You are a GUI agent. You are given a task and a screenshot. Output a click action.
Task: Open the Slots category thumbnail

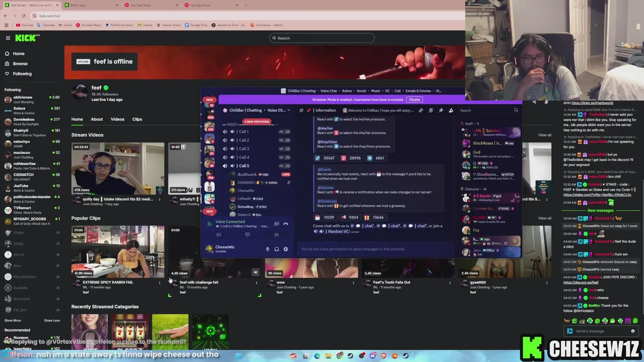click(x=130, y=332)
